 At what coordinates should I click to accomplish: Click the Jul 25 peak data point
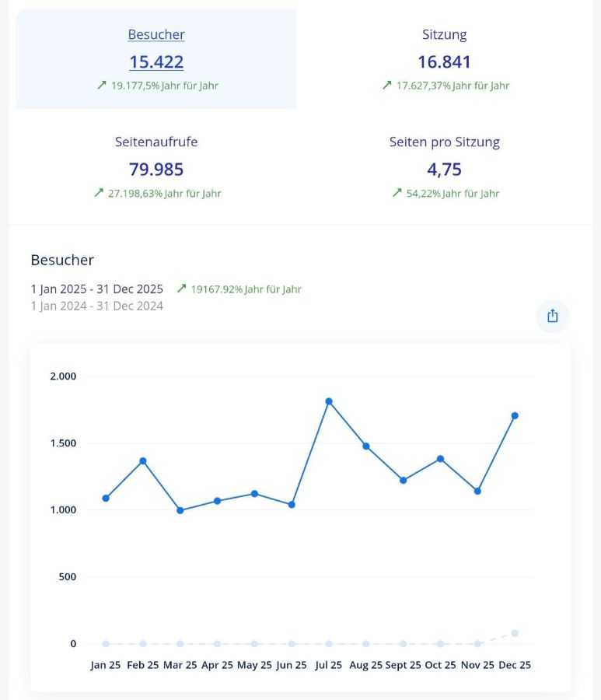click(329, 401)
